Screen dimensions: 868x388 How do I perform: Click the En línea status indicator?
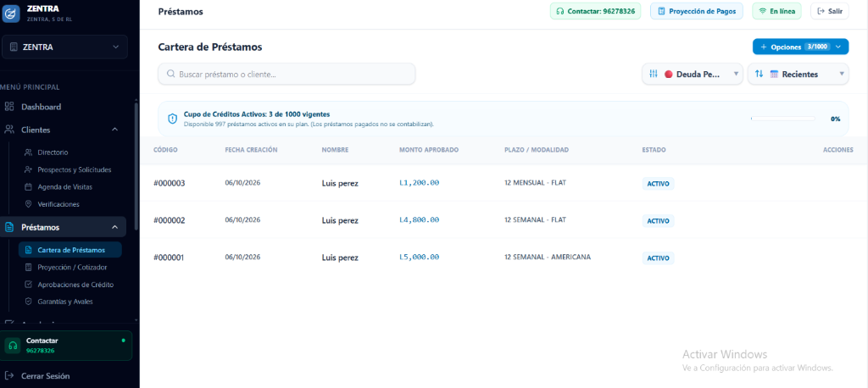(x=776, y=11)
